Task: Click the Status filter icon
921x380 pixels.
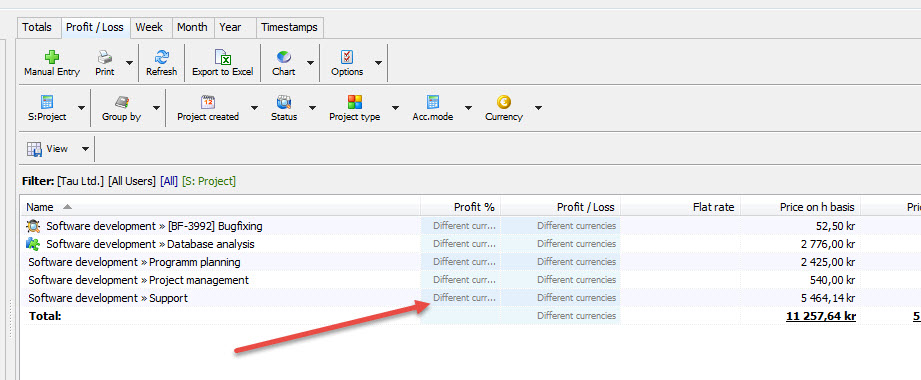Action: click(x=284, y=102)
